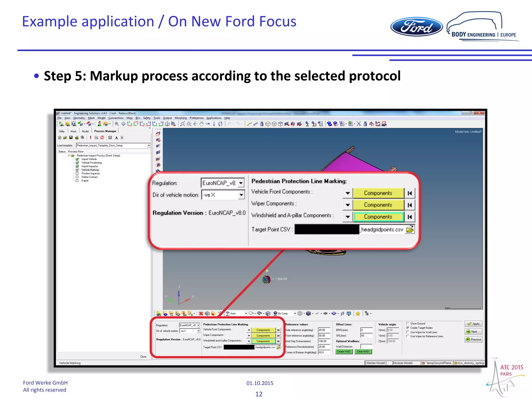Viewport: 532px width, 399px height.
Task: Click the Open folder icon in Process Manager toolbar
Action: [65, 138]
